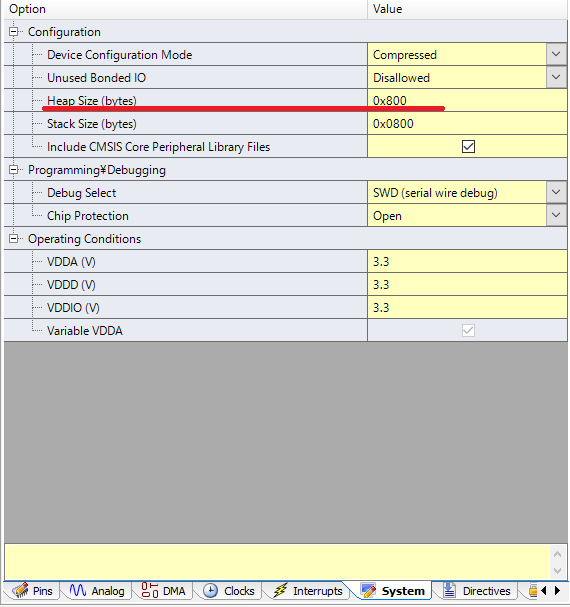570x607 pixels.
Task: Switch to the Directives tab
Action: pyautogui.click(x=476, y=591)
